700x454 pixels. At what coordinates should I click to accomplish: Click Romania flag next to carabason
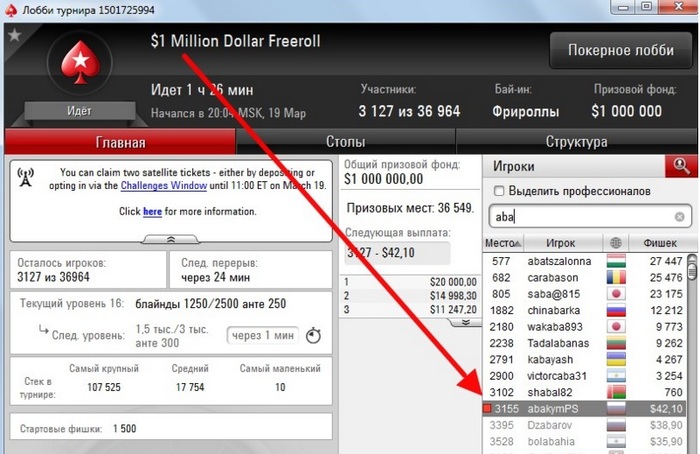616,278
